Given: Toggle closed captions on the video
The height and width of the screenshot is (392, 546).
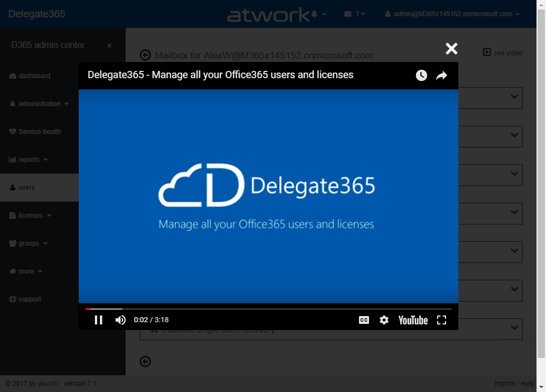Looking at the screenshot, I should (x=363, y=320).
